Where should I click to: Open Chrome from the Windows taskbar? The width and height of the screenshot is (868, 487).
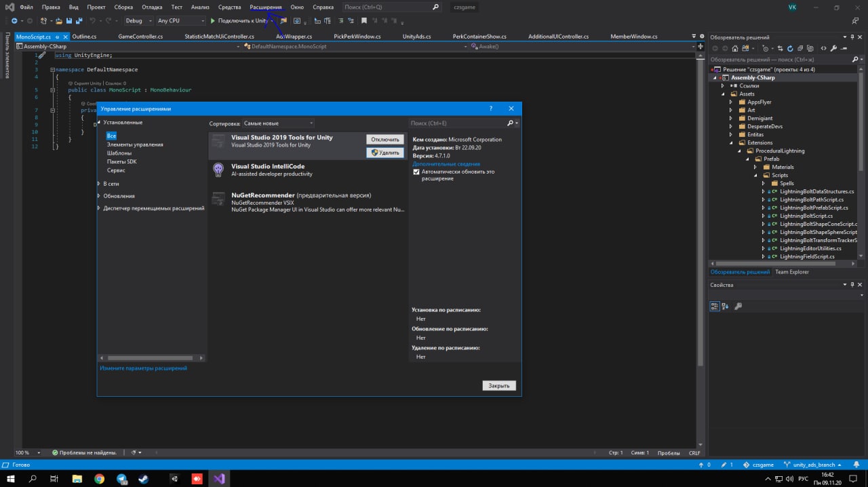100,479
